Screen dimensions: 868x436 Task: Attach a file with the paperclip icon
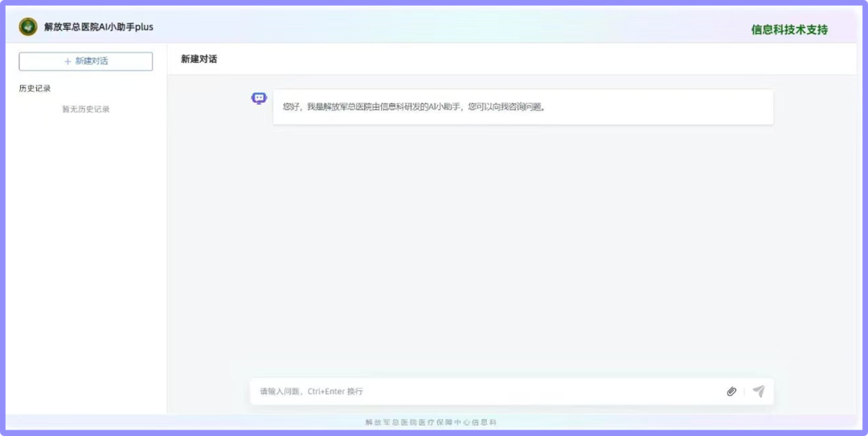pyautogui.click(x=731, y=392)
